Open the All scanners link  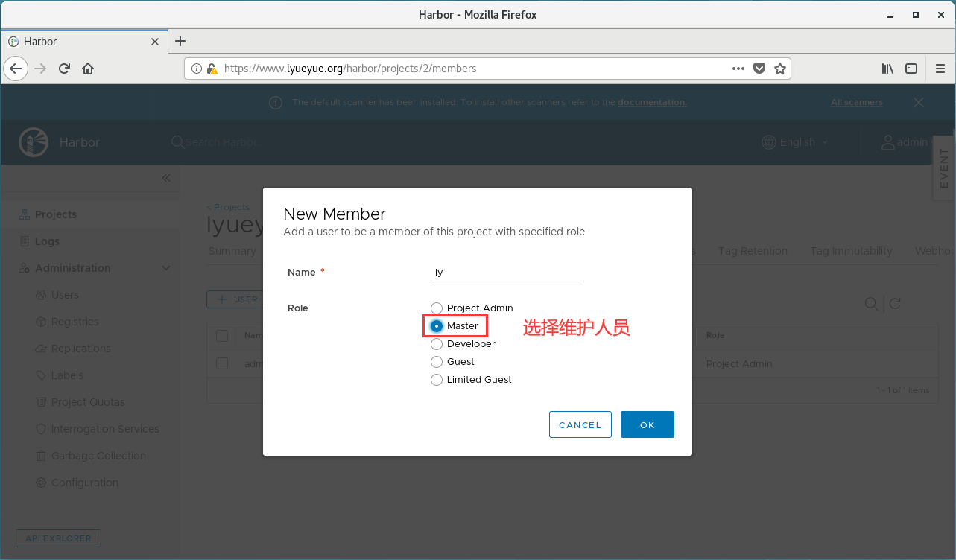coord(857,102)
